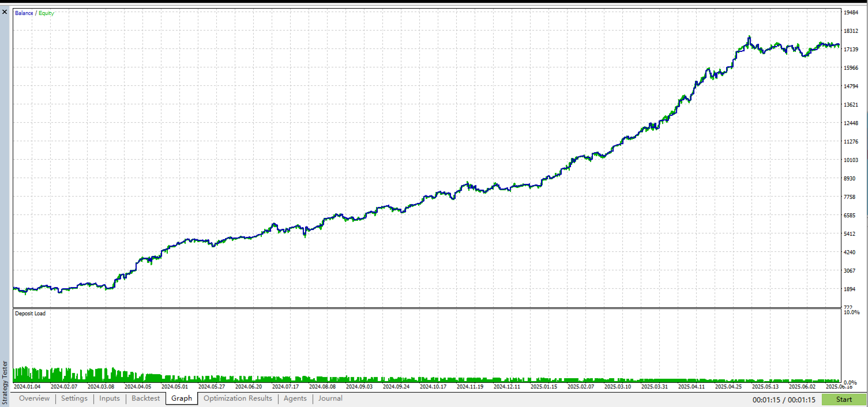The image size is (868, 407).
Task: Click the 00:01:15 elapsed time indicator
Action: point(765,400)
